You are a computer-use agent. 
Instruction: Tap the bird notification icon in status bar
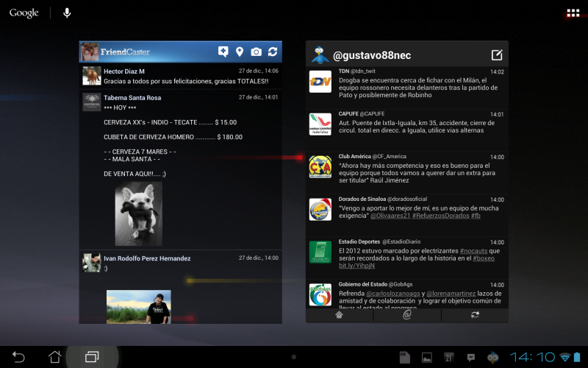[x=492, y=357]
